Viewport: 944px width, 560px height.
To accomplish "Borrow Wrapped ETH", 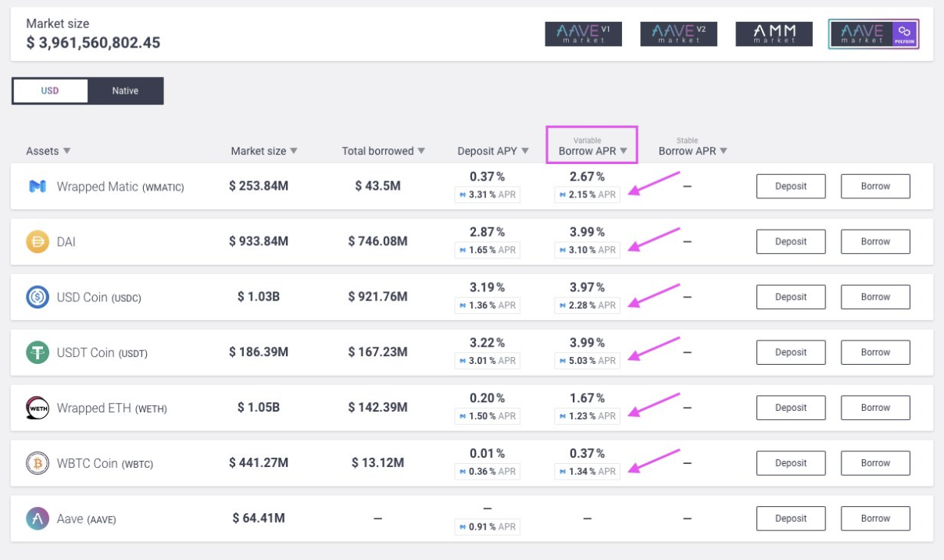I will (x=875, y=408).
